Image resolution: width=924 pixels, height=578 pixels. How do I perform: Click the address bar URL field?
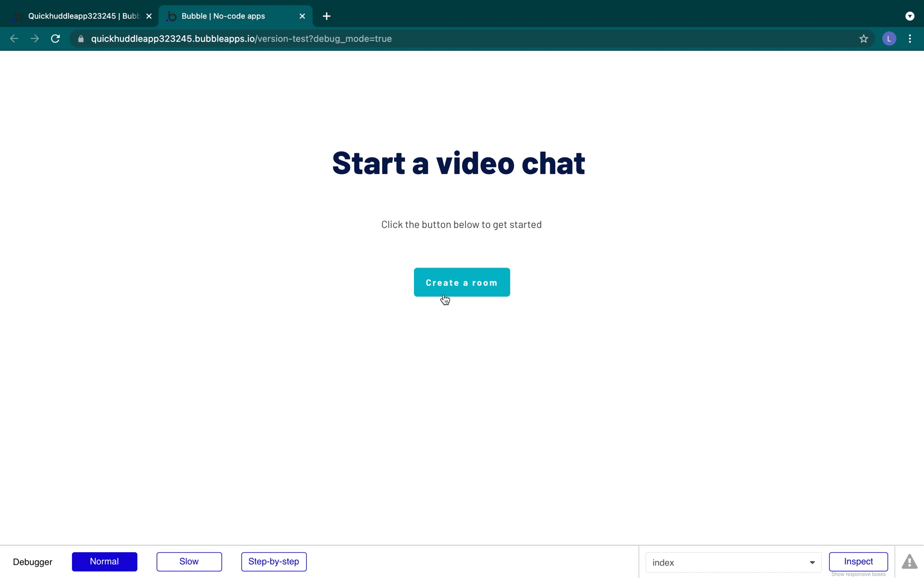[462, 39]
